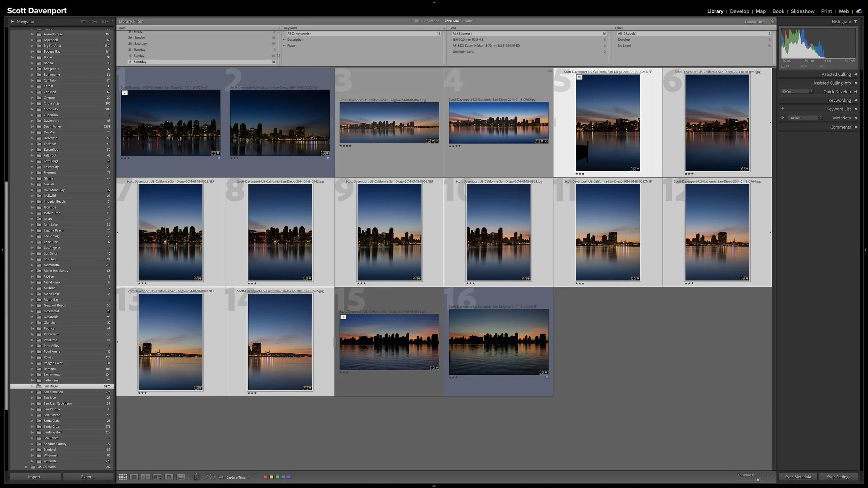
Task: Click the San Diego folder icon
Action: [x=39, y=386]
